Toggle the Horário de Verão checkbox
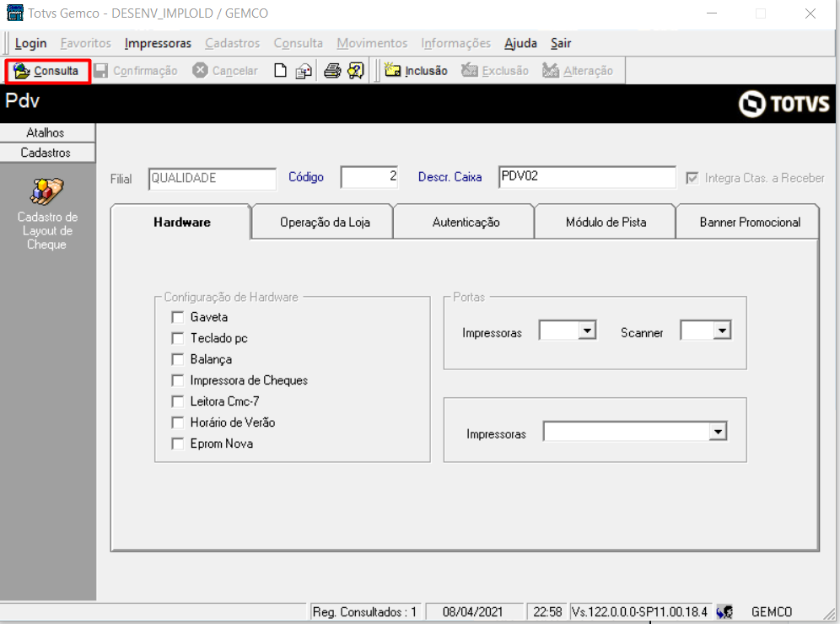840x624 pixels. pos(177,422)
